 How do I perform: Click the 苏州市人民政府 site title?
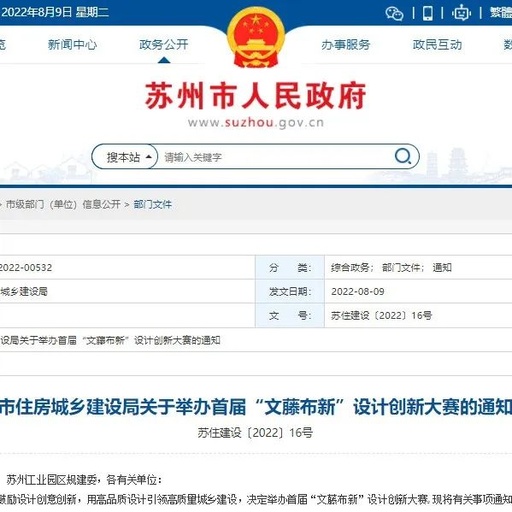tap(256, 96)
